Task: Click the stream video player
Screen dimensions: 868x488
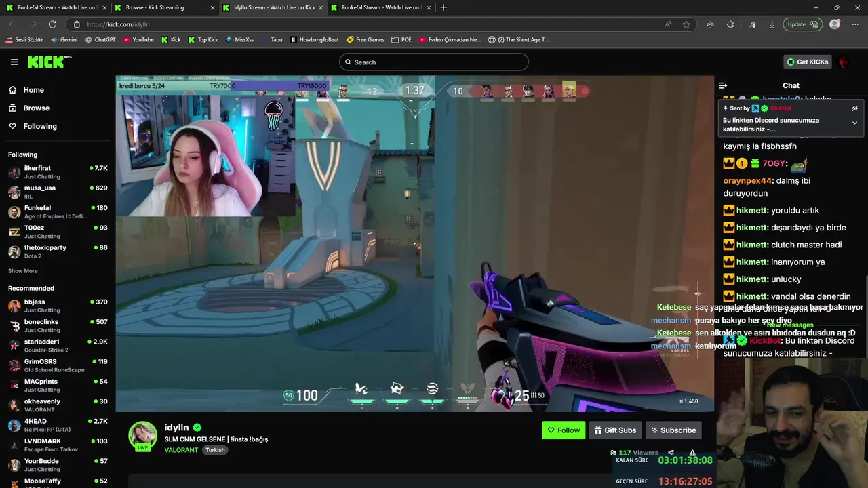Action: click(x=414, y=243)
